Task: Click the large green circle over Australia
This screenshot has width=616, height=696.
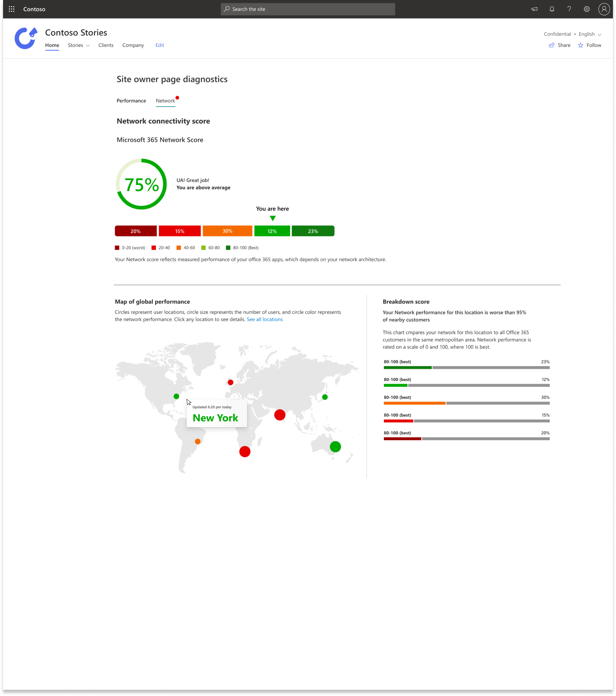Action: click(335, 447)
